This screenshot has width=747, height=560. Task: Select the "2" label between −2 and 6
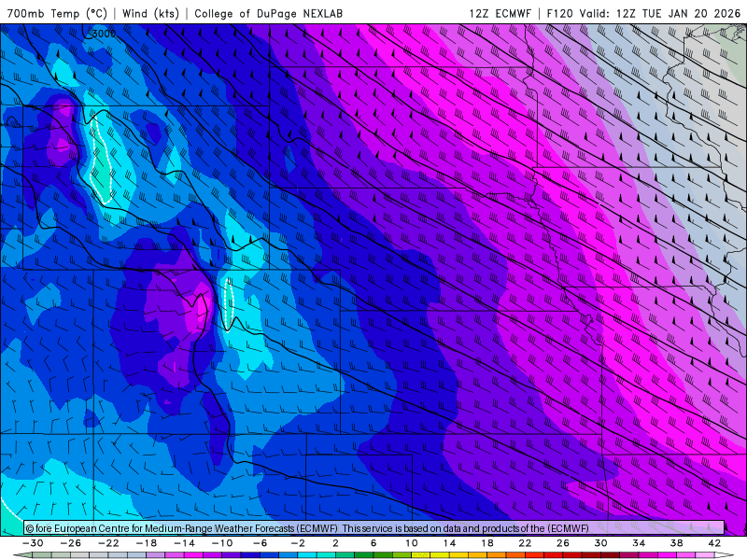(x=335, y=543)
